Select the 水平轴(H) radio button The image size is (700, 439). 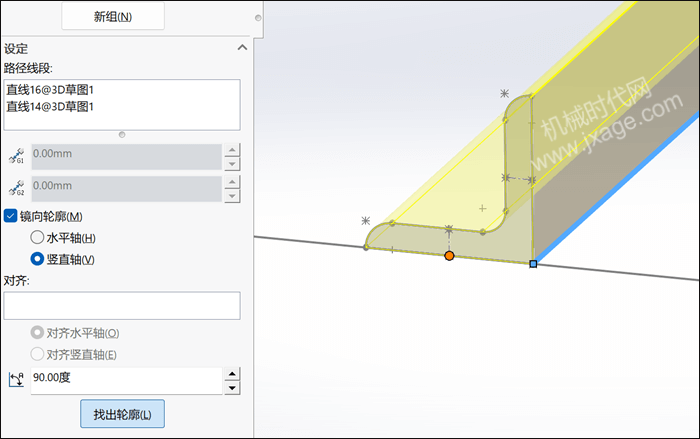(x=37, y=237)
